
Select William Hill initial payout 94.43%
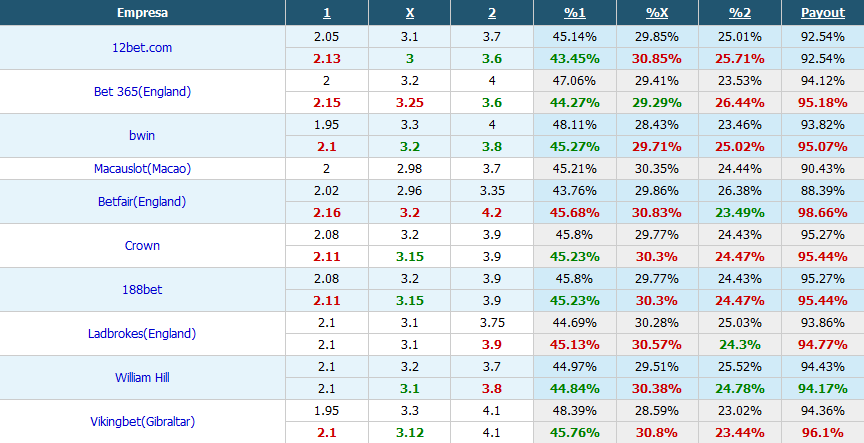point(823,368)
